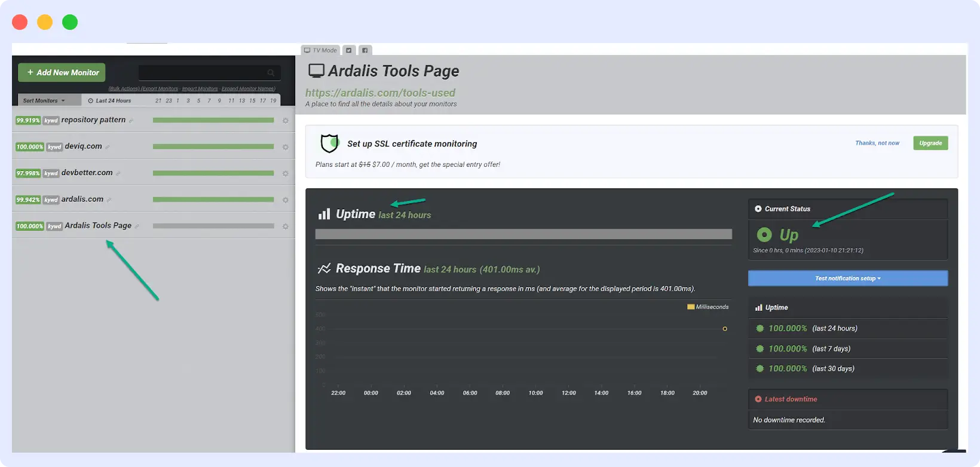Image resolution: width=980 pixels, height=467 pixels.
Task: Click the Twitter share icon
Action: [x=349, y=50]
